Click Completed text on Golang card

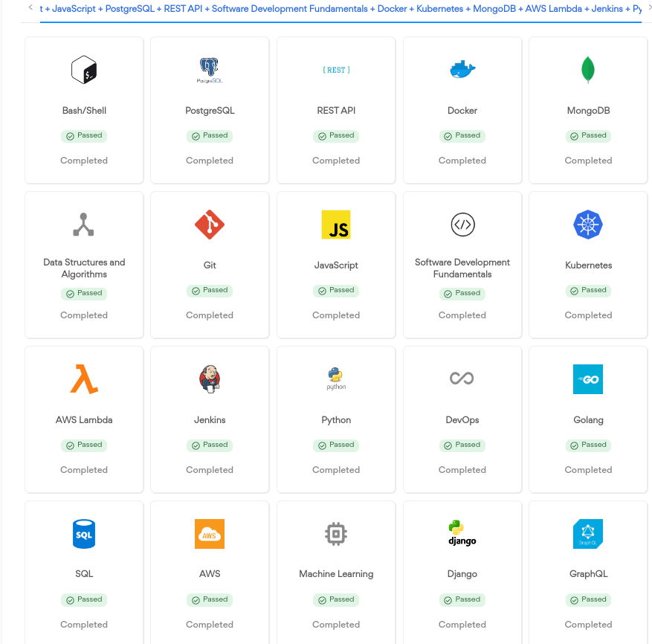pyautogui.click(x=588, y=470)
